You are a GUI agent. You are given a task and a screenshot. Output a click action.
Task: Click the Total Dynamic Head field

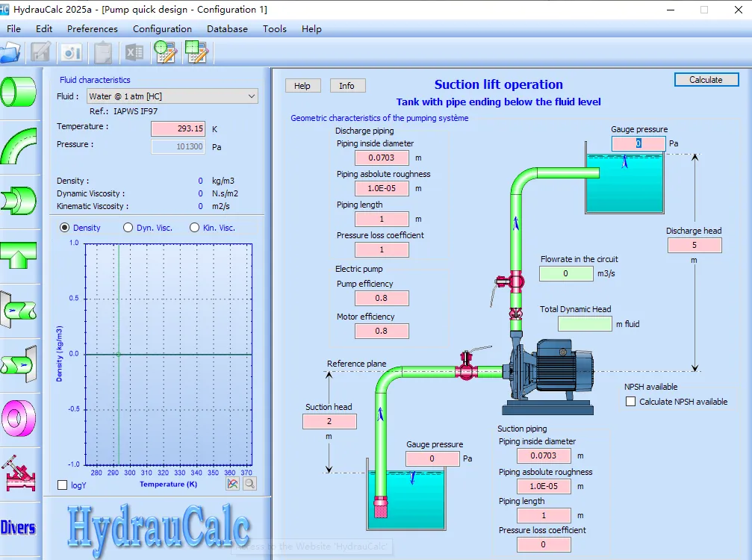[x=585, y=323]
